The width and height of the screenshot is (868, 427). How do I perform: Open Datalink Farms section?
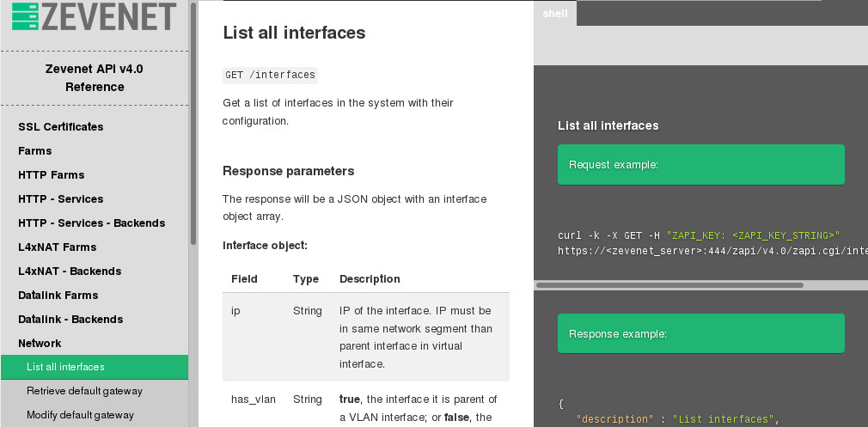pyautogui.click(x=58, y=296)
